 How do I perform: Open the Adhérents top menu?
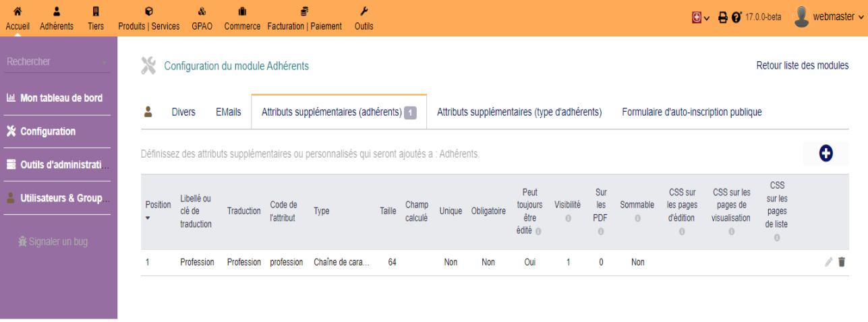tap(57, 18)
